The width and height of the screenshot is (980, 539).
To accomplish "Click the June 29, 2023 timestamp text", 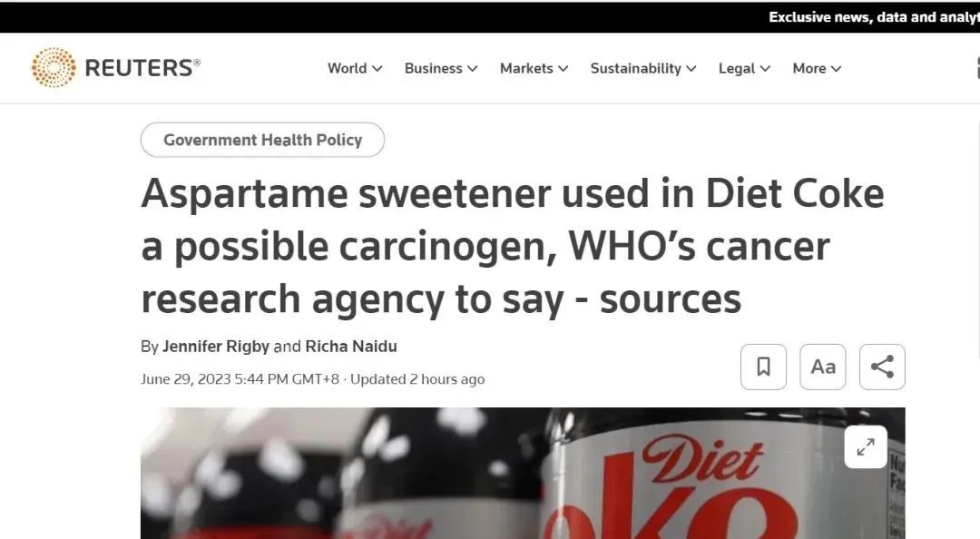I will [x=240, y=379].
